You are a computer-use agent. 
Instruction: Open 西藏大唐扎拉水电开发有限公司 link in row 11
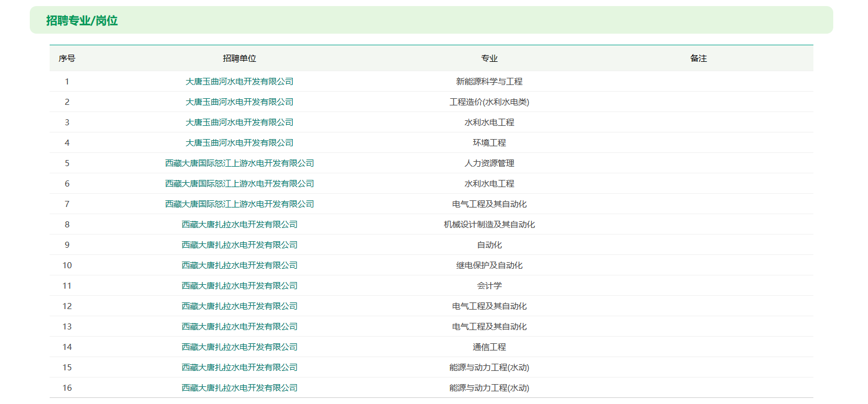(239, 286)
